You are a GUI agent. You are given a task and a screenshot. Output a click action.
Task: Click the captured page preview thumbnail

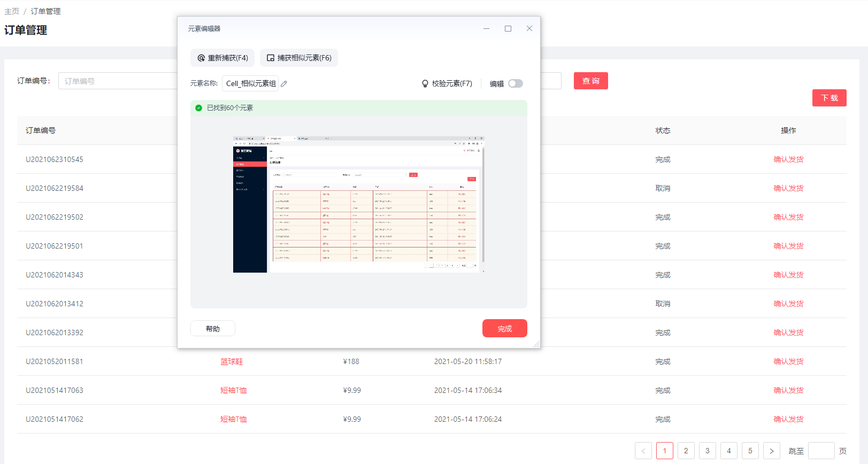click(358, 204)
